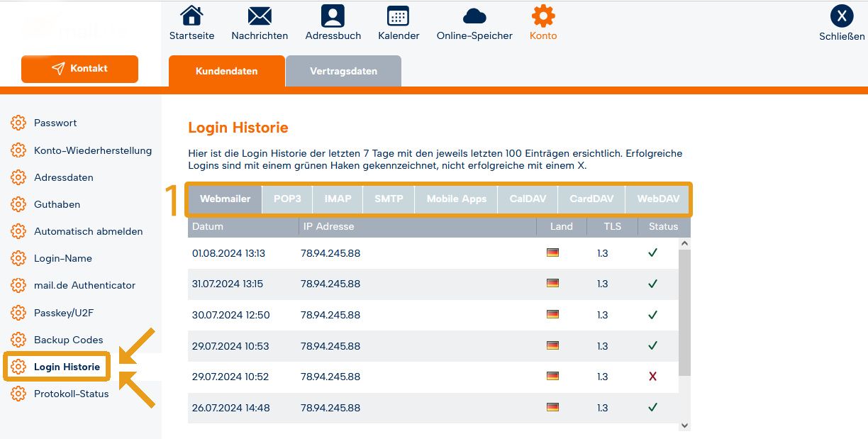Open the Adressdaten settings link
The image size is (868, 439).
click(x=64, y=177)
